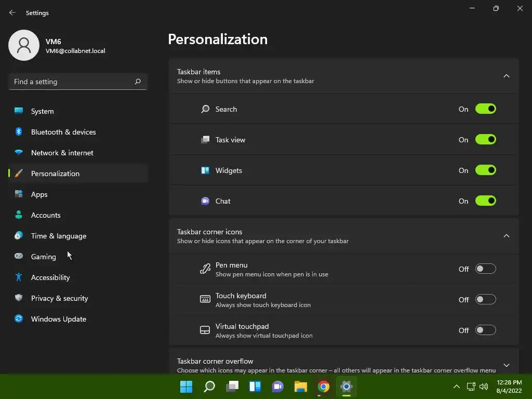Click the Settings gear on taskbar
532x399 pixels.
(347, 387)
